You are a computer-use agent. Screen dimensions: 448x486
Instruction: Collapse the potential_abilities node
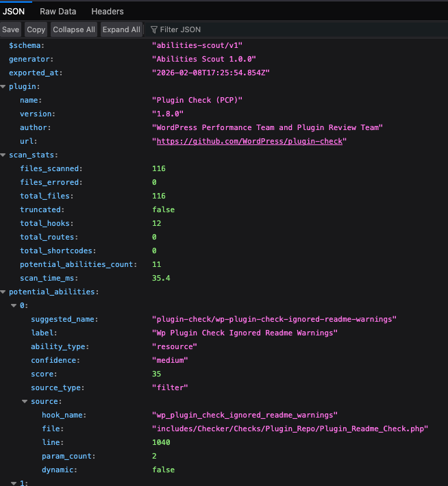[x=3, y=292]
